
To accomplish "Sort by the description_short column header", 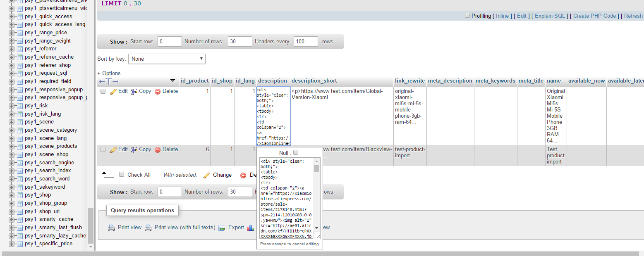I will (x=314, y=81).
